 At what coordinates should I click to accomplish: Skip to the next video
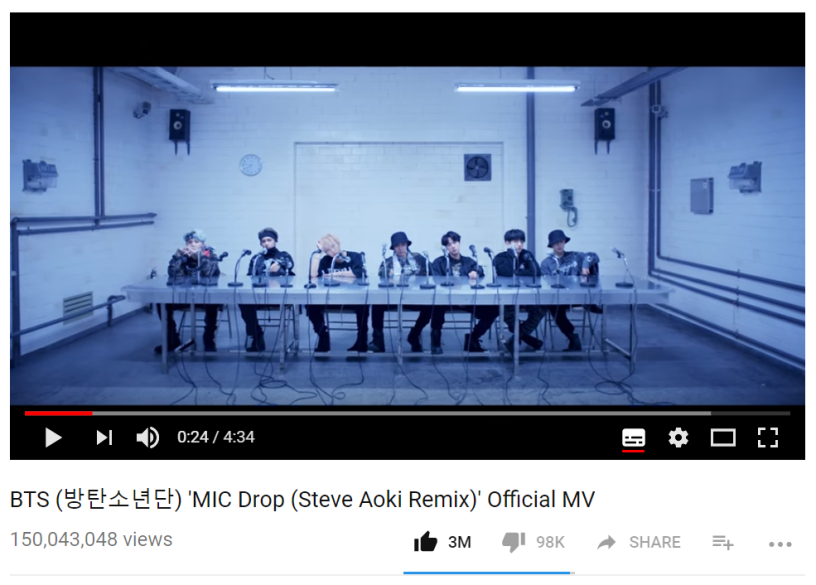coord(104,437)
